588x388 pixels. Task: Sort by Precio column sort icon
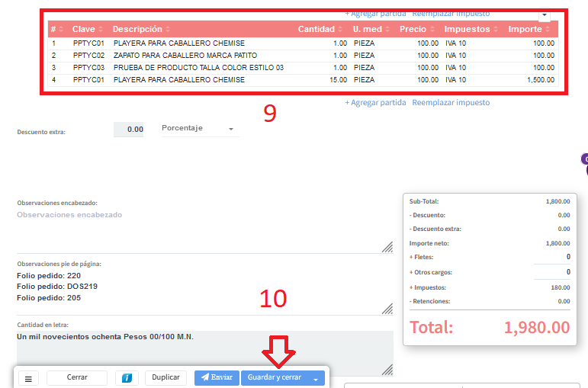click(433, 30)
